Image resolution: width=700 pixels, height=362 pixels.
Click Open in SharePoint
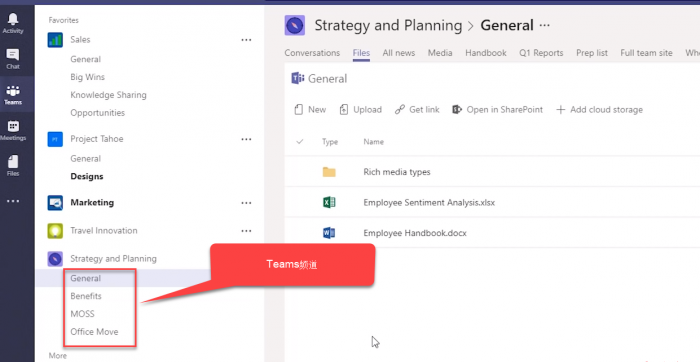(x=498, y=110)
